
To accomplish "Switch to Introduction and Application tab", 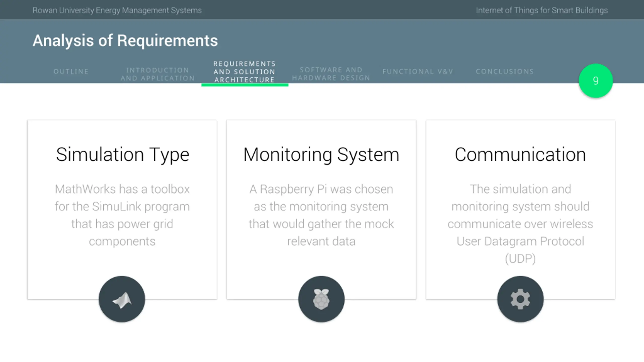I will [158, 74].
